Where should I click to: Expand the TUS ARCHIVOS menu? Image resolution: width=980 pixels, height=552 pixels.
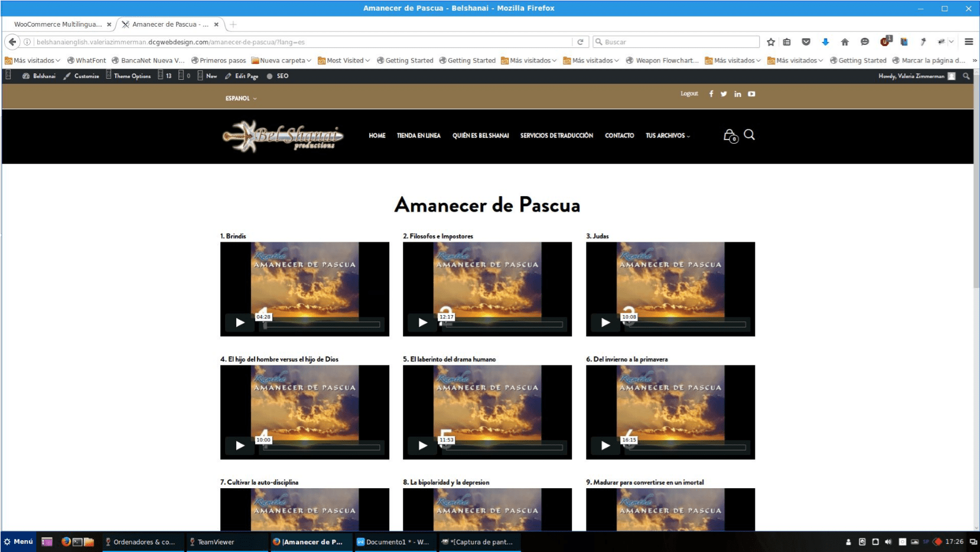[668, 136]
